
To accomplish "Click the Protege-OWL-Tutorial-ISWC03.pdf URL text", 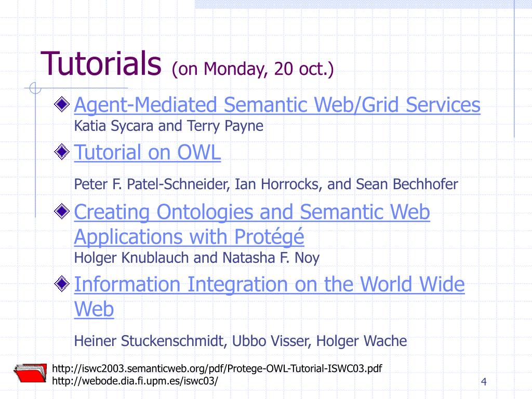I will click(217, 368).
